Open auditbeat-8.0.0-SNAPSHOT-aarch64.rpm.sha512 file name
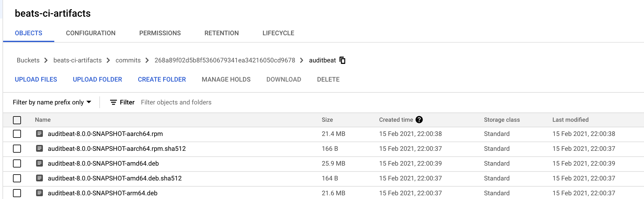Image resolution: width=644 pixels, height=199 pixels. coord(117,149)
